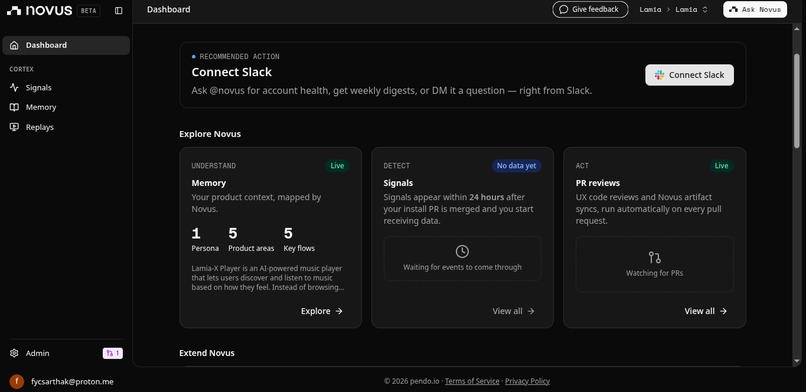
Task: Click the pull request icon in PR reviews
Action: pos(654,257)
